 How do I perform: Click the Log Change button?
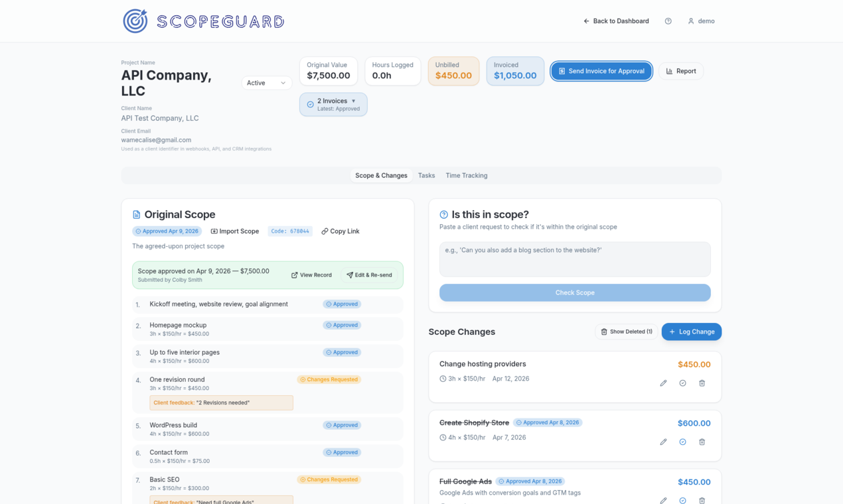click(x=692, y=332)
